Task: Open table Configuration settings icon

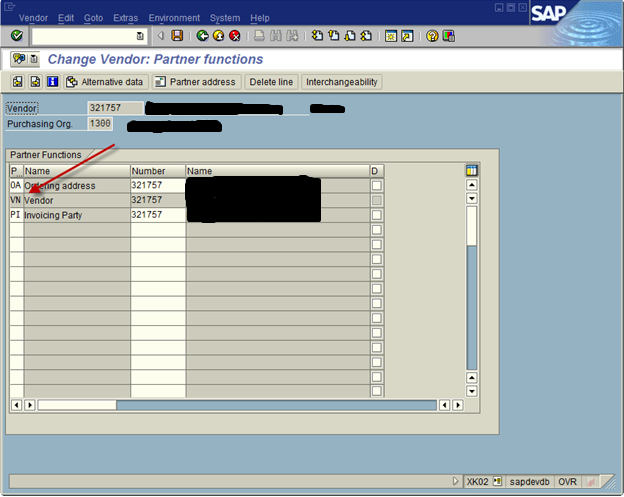Action: tap(472, 171)
